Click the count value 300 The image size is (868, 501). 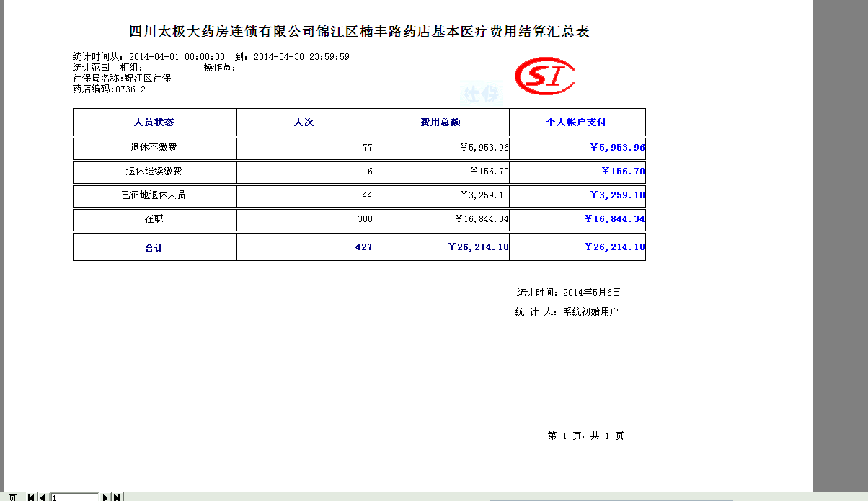[x=365, y=219]
